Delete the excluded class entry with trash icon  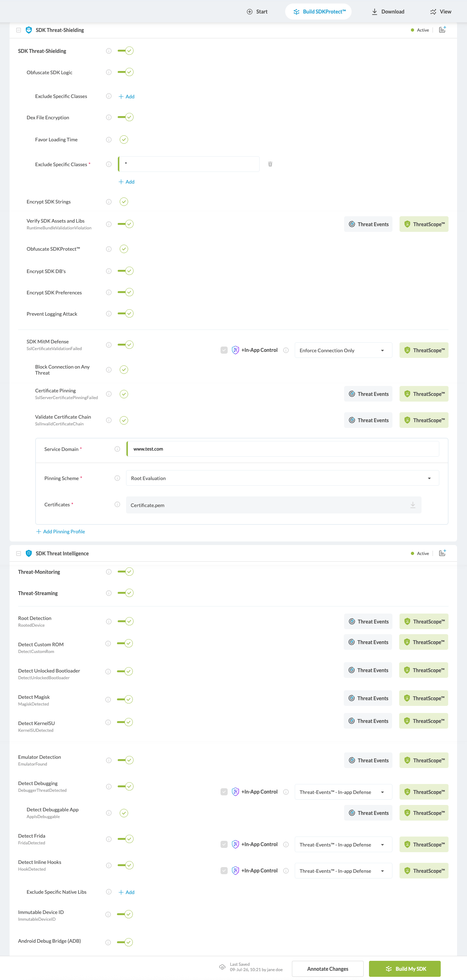pyautogui.click(x=270, y=164)
